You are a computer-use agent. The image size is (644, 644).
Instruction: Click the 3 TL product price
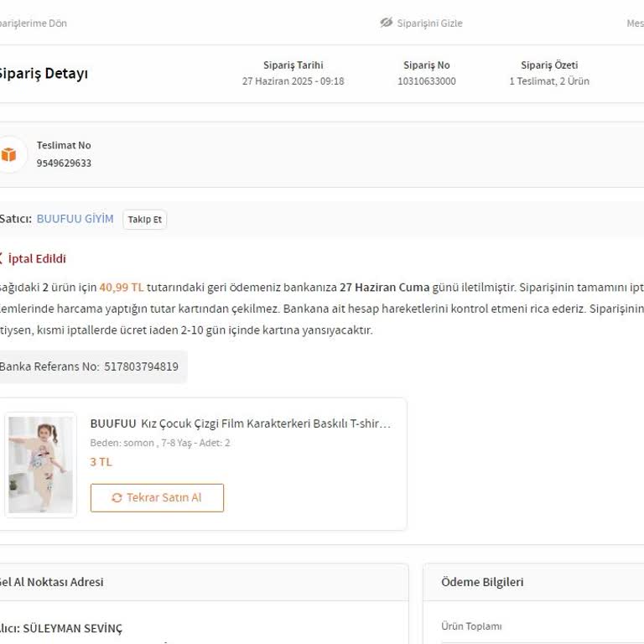click(101, 462)
